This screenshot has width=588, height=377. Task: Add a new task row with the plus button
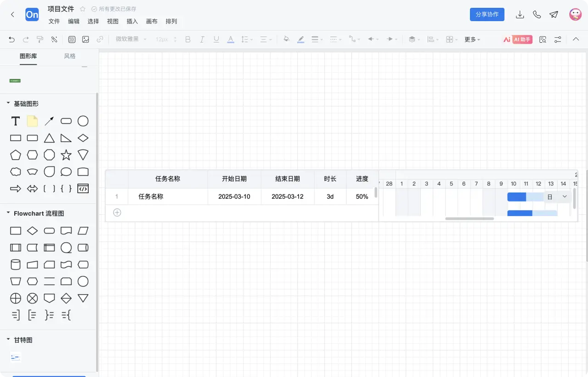pyautogui.click(x=117, y=212)
